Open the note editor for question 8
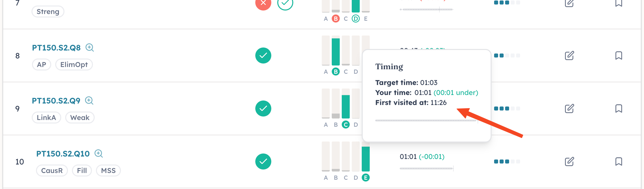The image size is (644, 189). 569,55
